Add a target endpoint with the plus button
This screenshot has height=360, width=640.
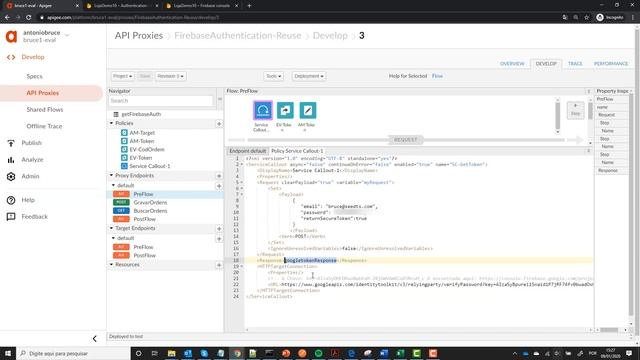(219, 229)
